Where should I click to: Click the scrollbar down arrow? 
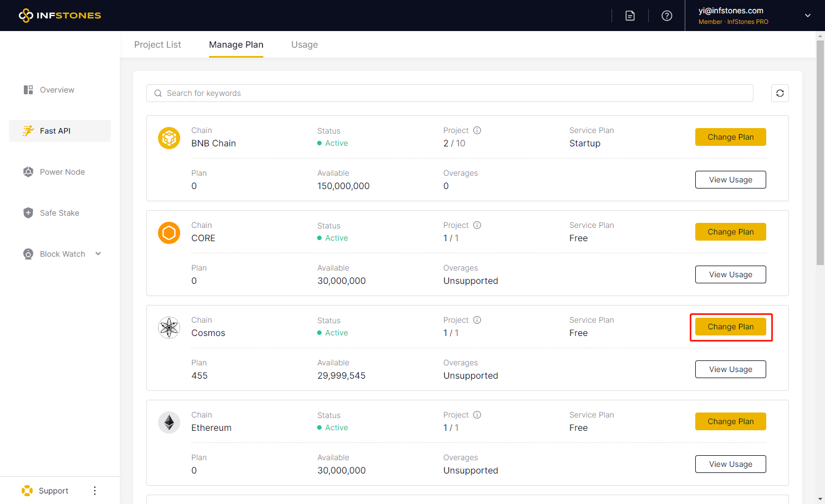pyautogui.click(x=821, y=499)
